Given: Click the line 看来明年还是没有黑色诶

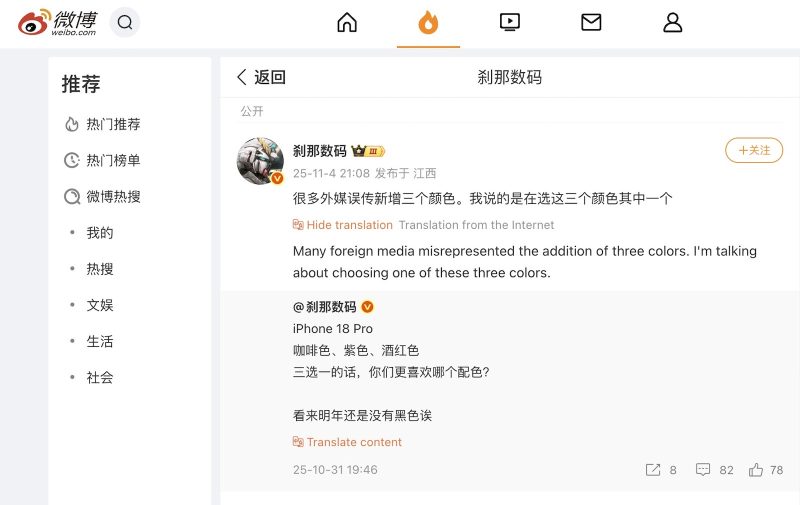Looking at the screenshot, I should (362, 415).
